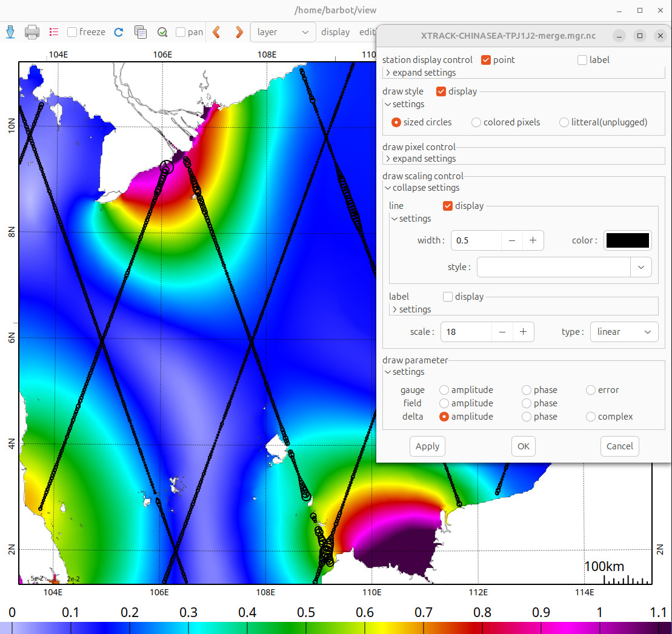Toggle the freeze checkbox
The width and height of the screenshot is (672, 634).
pos(72,32)
